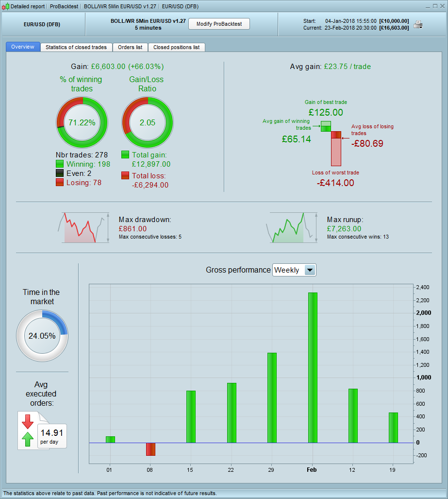This screenshot has height=499, width=448.
Task: Click the Current balance [£16,603.00] text
Action: coord(394,28)
